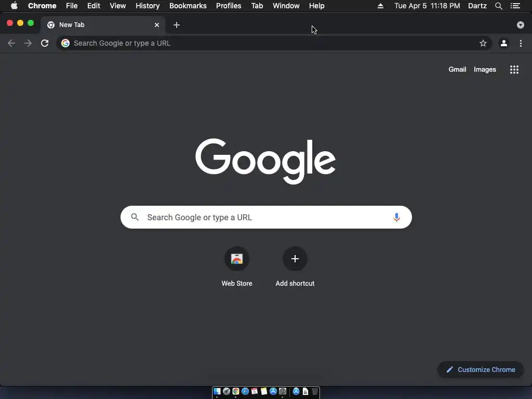Open the Notification Center list icon
This screenshot has height=399, width=532.
[x=515, y=6]
